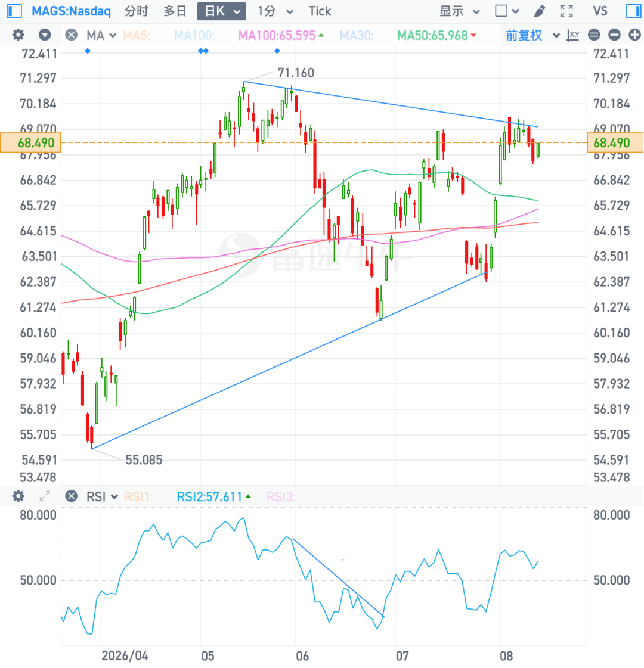Click the 08 month axis label
Screen dimensions: 644x668
point(506,655)
